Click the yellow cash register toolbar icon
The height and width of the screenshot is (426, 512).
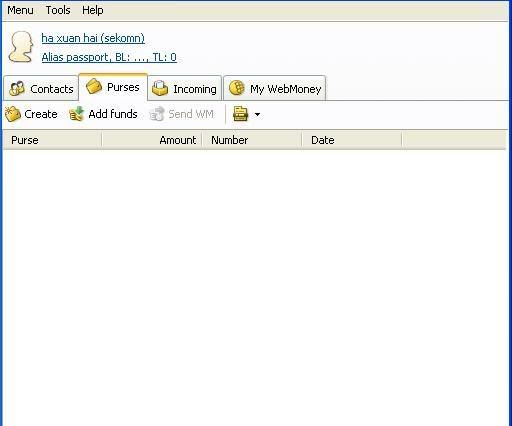(240, 114)
